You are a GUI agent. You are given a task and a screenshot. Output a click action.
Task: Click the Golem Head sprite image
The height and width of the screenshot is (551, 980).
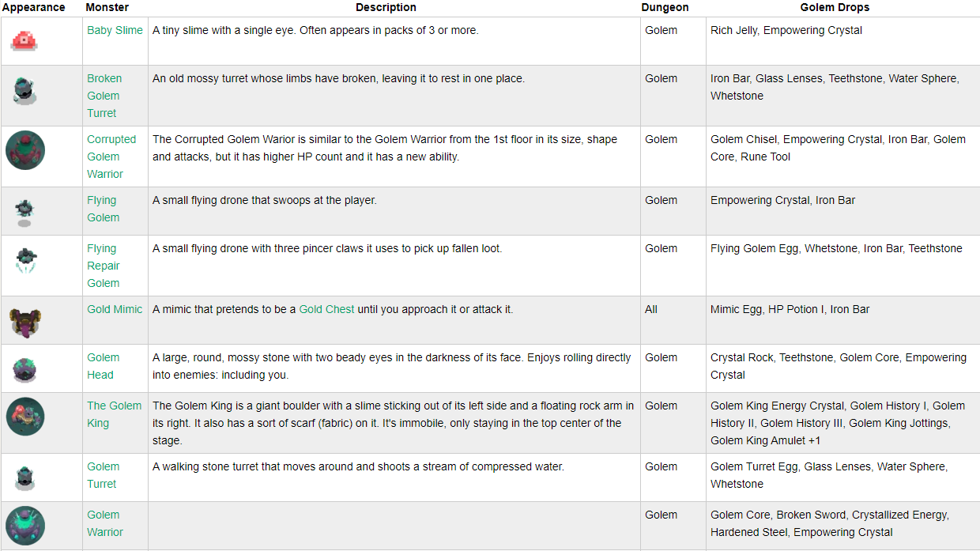pos(24,368)
